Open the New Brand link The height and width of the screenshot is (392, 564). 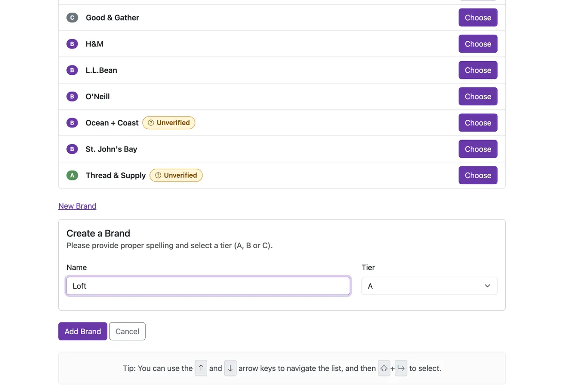pyautogui.click(x=77, y=206)
